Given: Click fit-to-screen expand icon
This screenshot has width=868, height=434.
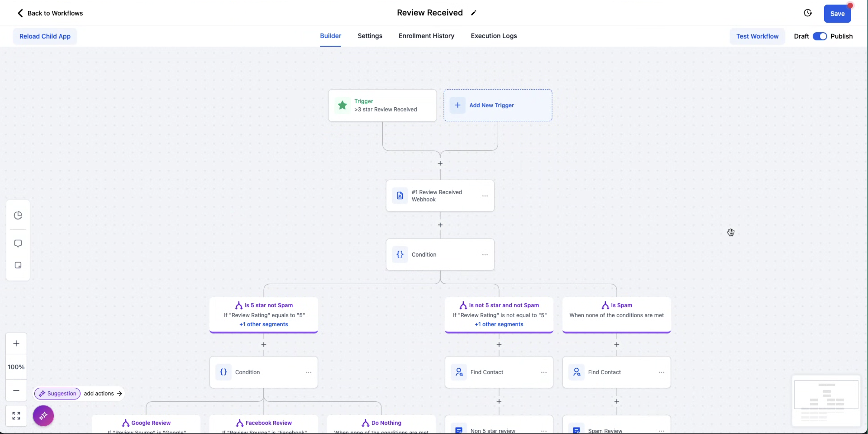Looking at the screenshot, I should pyautogui.click(x=16, y=416).
